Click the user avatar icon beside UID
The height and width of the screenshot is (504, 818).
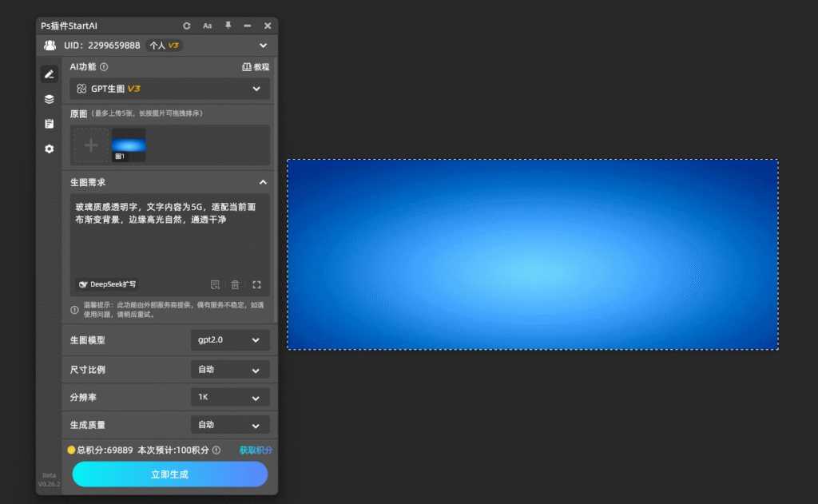(x=50, y=46)
